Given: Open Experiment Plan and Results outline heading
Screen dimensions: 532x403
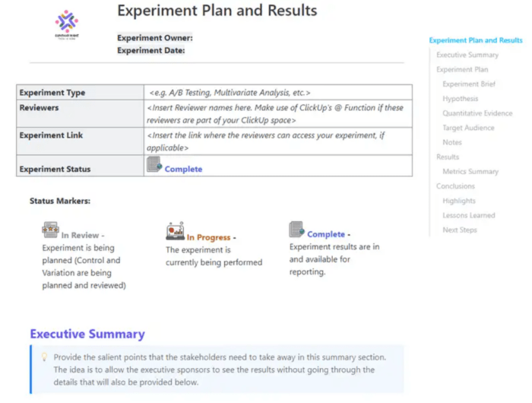Looking at the screenshot, I should 476,40.
